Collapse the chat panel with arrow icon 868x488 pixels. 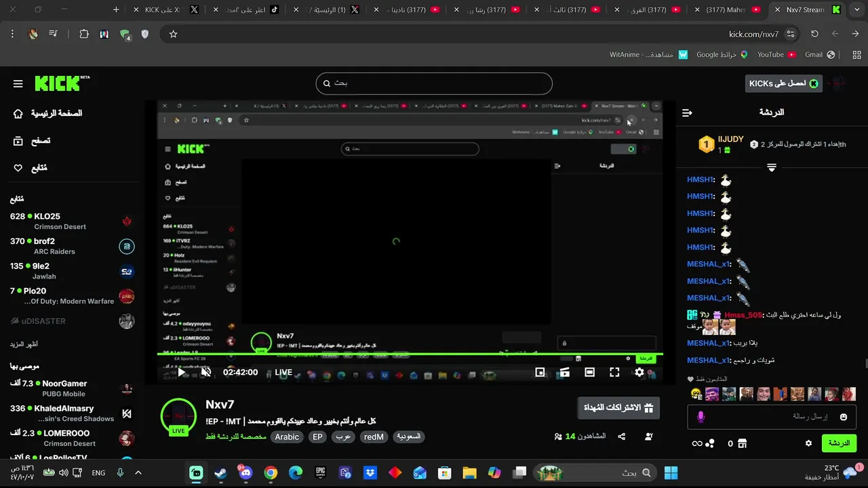pos(687,113)
